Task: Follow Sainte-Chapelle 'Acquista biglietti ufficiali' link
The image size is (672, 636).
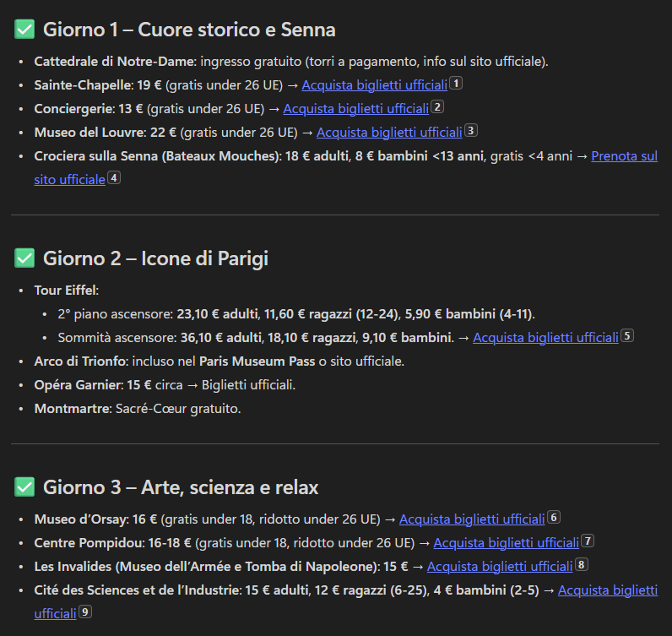Action: [x=375, y=85]
